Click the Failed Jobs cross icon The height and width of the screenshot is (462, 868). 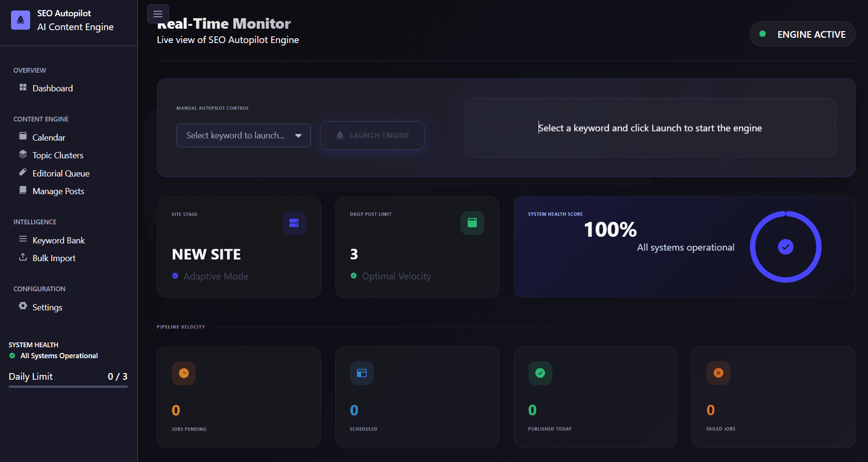click(718, 373)
